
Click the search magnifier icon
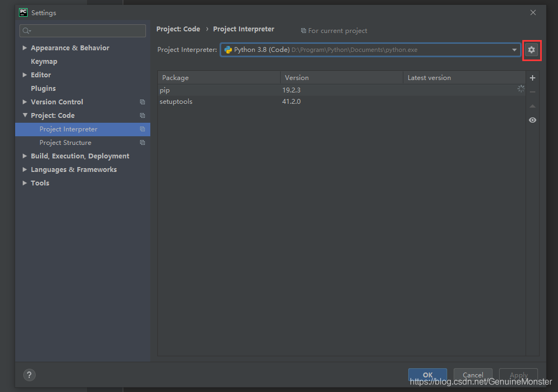click(26, 31)
